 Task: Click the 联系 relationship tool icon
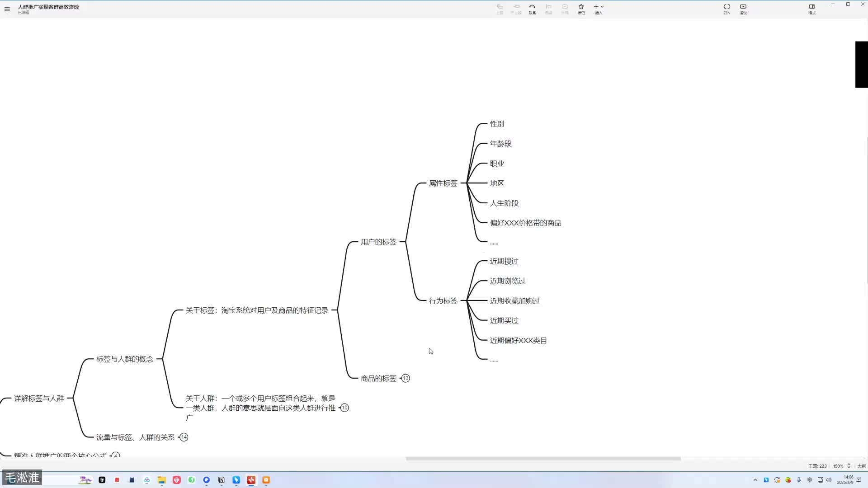click(532, 9)
